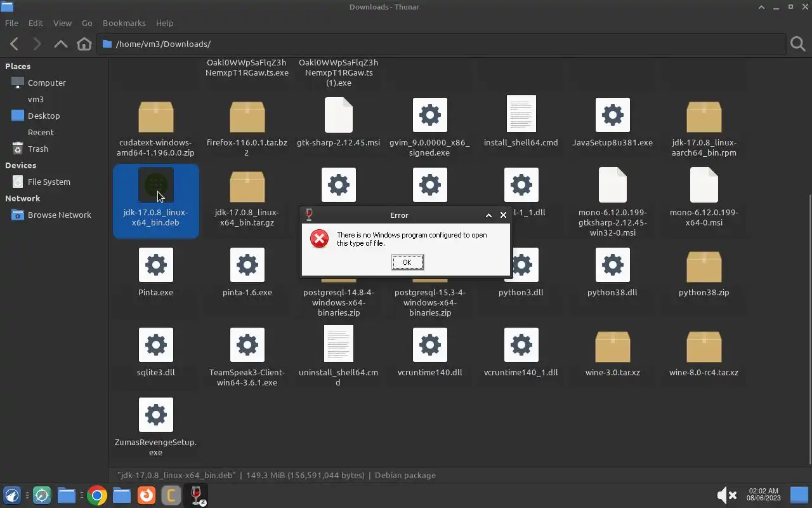812x508 pixels.
Task: Open the Edit menu
Action: point(36,23)
